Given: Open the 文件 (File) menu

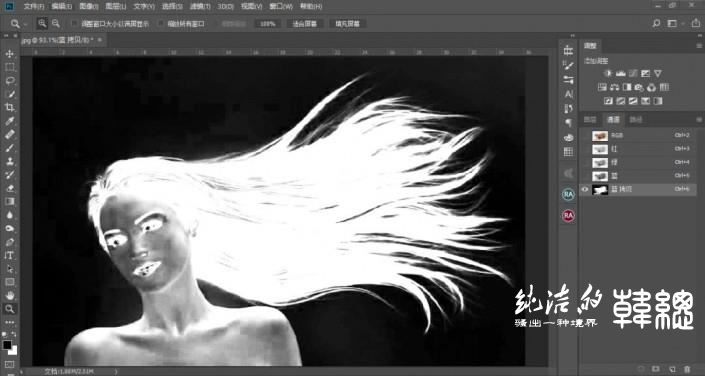Looking at the screenshot, I should [34, 7].
